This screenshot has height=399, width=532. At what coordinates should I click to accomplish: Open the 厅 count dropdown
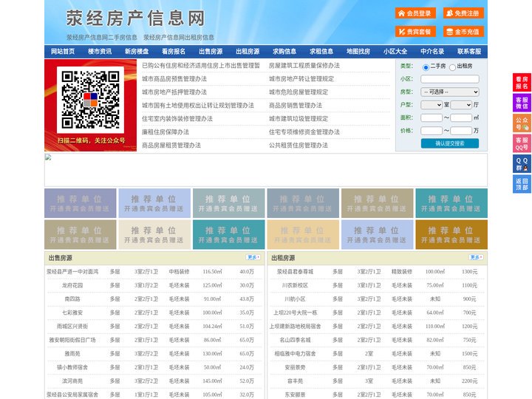tap(461, 105)
